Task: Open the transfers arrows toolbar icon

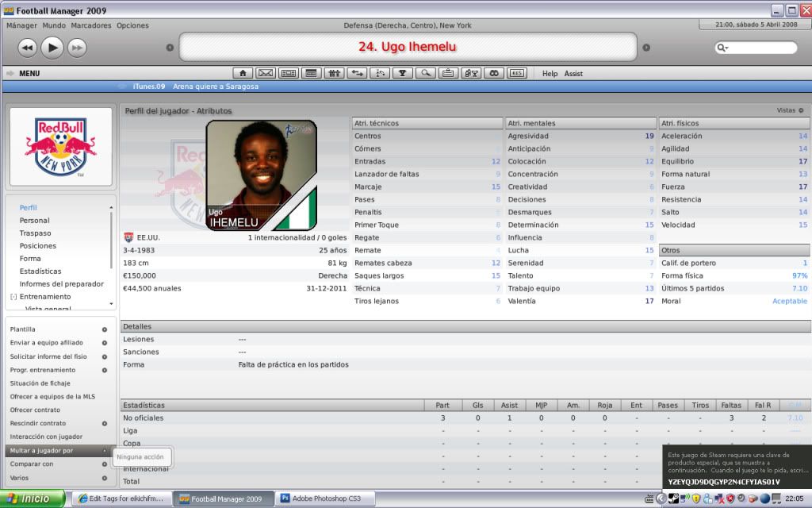Action: tap(357, 73)
